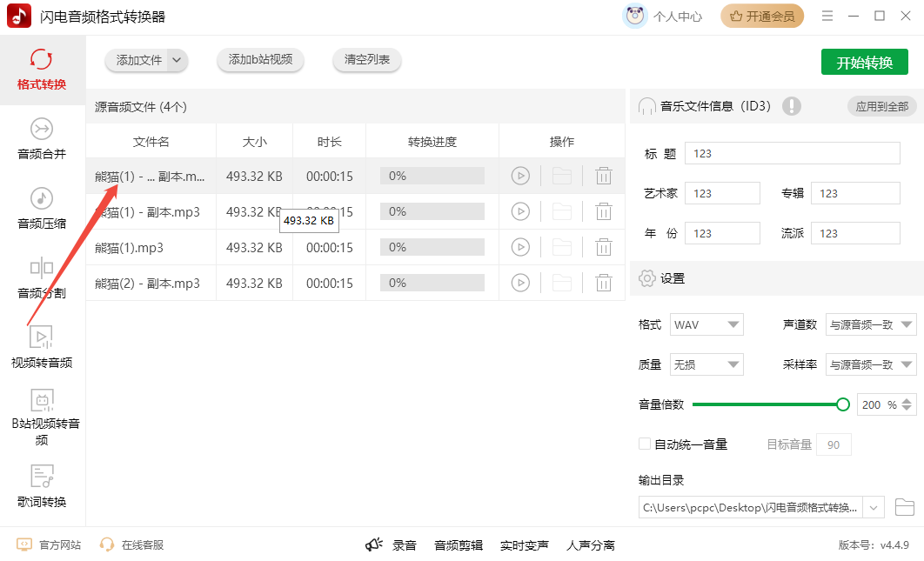Screen dimensions: 924x561
Task: Click the ID3 info exclamation icon
Action: point(792,106)
